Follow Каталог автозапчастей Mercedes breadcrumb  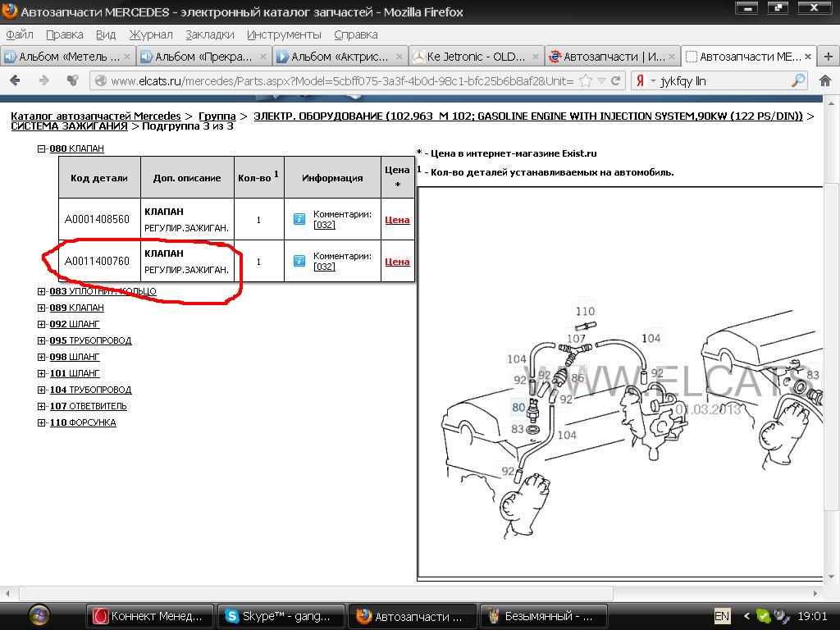tap(96, 116)
